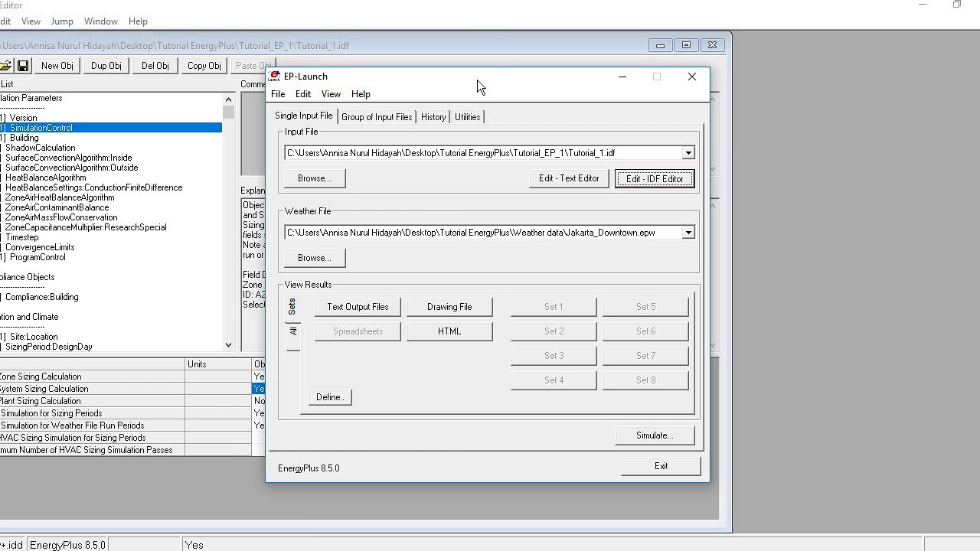The width and height of the screenshot is (980, 551).
Task: Open the Drawing File result
Action: click(449, 307)
